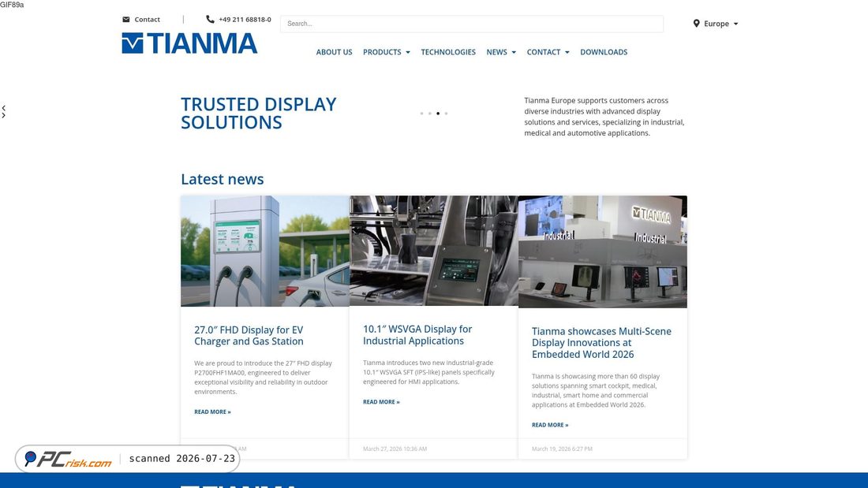Click the Products menu label
The width and height of the screenshot is (868, 488).
tap(382, 52)
